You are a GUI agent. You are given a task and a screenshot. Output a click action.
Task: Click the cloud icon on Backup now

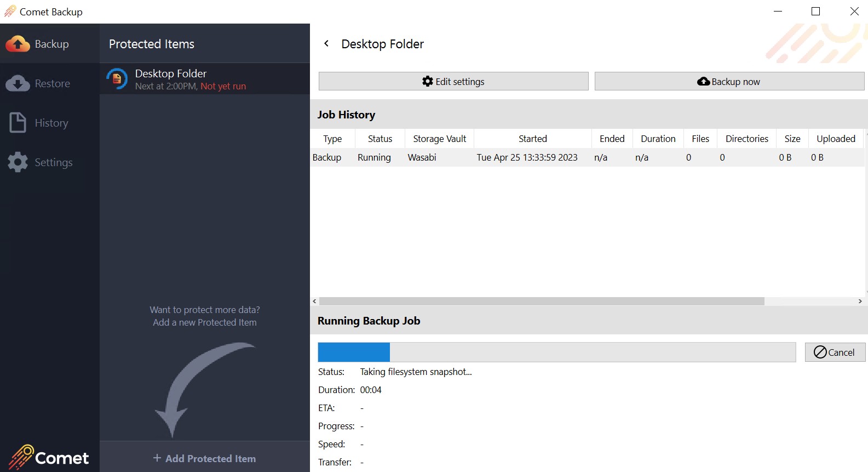704,81
